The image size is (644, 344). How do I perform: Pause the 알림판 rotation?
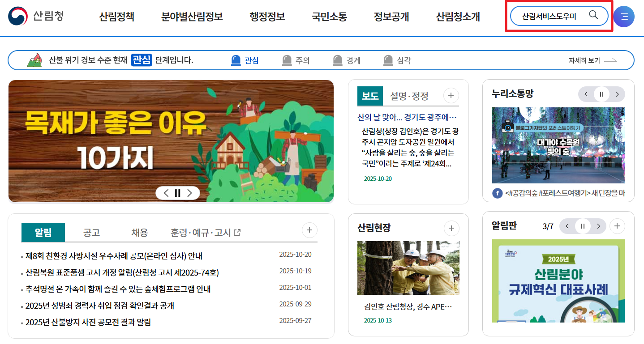(x=583, y=226)
